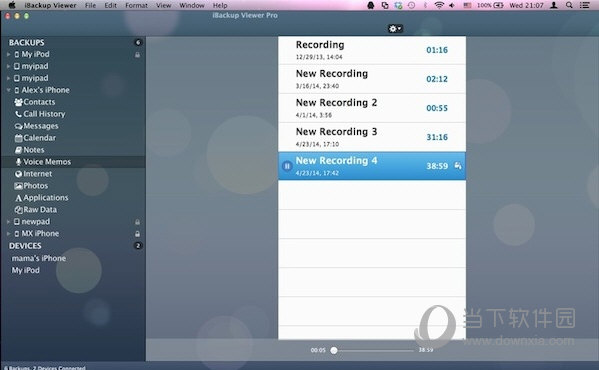Select mama's iPhone device
The width and height of the screenshot is (599, 370).
tap(39, 258)
